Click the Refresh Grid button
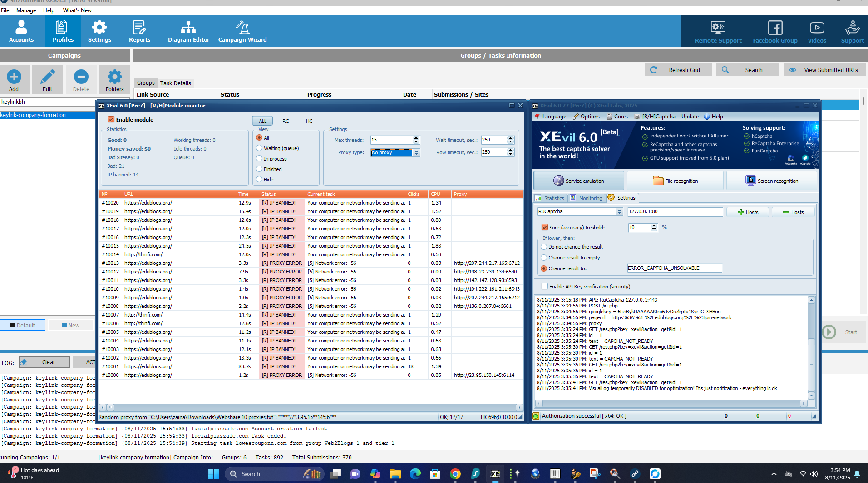Image resolution: width=868 pixels, height=483 pixels. tap(678, 70)
